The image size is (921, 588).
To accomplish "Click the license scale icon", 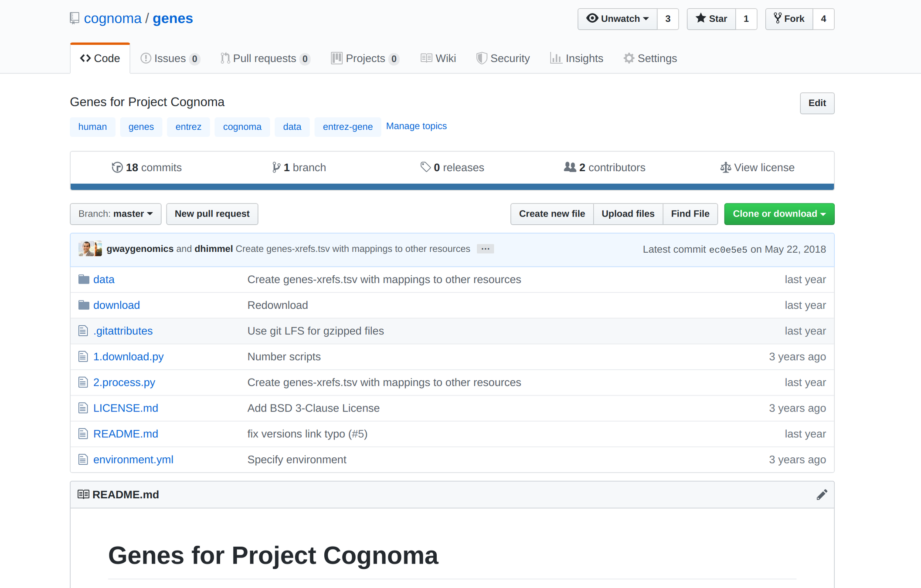I will [x=725, y=168].
